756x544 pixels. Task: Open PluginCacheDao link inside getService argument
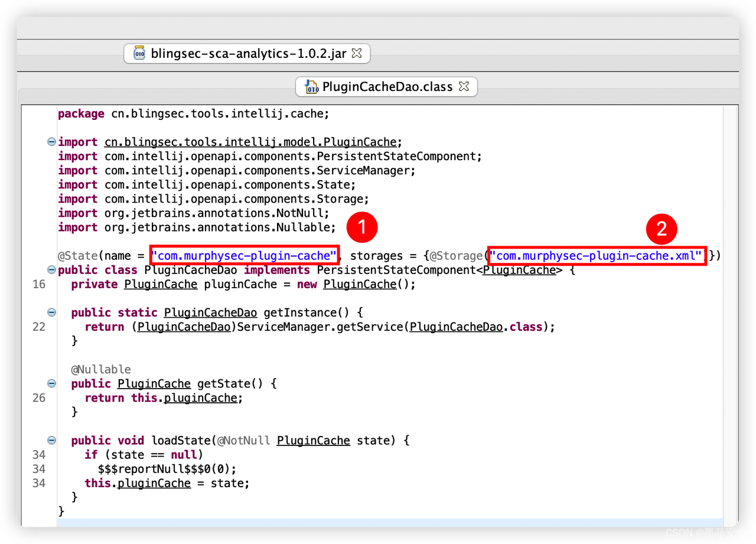456,327
